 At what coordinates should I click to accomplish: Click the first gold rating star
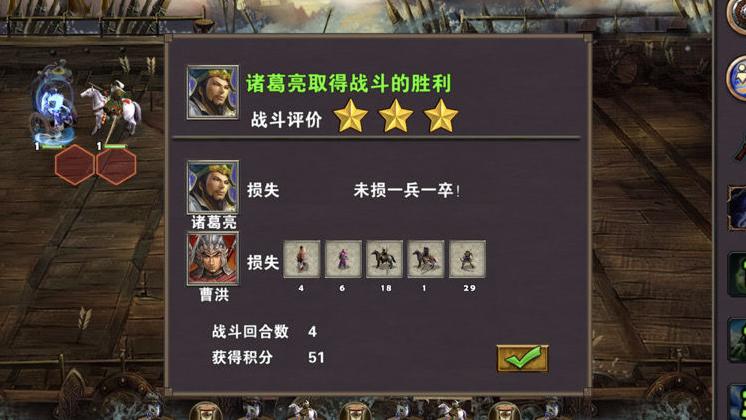pyautogui.click(x=351, y=116)
